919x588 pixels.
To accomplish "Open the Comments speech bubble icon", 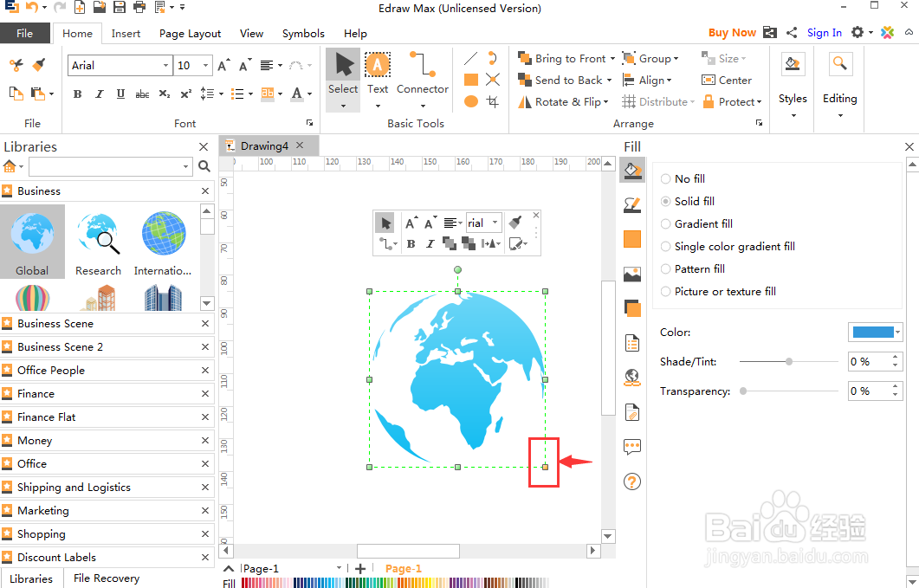I will pyautogui.click(x=631, y=448).
